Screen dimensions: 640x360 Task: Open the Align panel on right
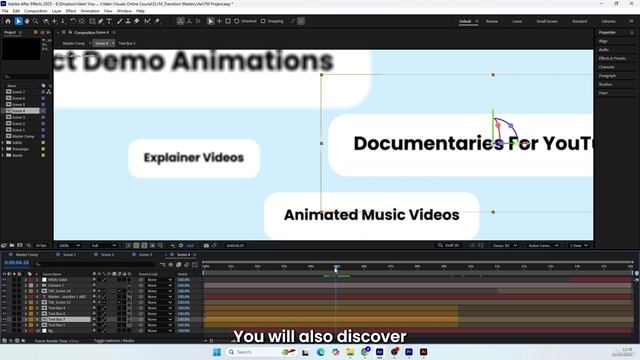coord(603,41)
